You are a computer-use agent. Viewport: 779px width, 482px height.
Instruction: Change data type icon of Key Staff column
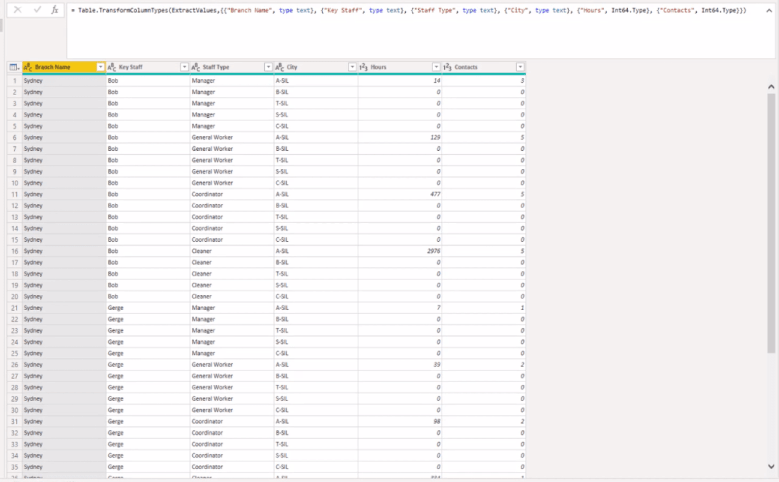[112, 67]
